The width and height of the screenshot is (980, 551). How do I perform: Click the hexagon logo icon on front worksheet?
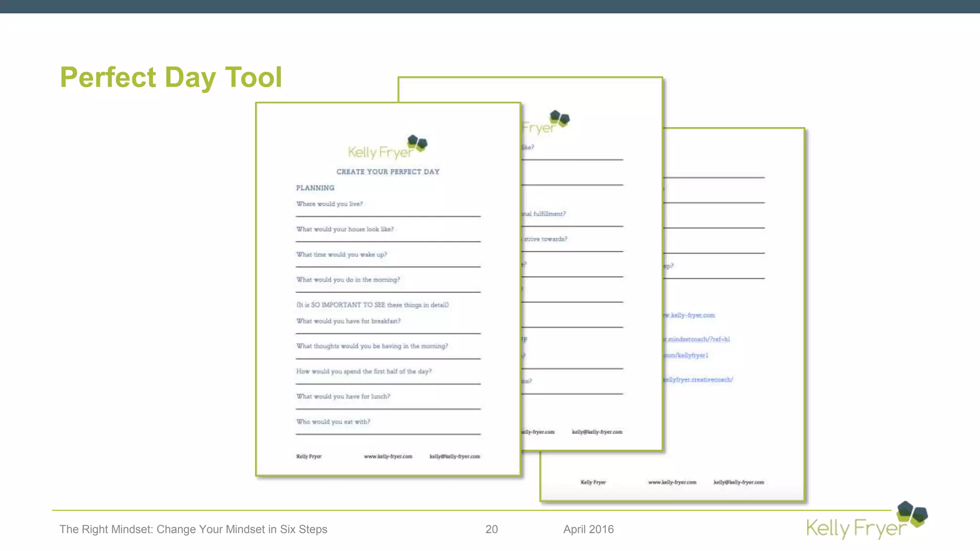(417, 143)
